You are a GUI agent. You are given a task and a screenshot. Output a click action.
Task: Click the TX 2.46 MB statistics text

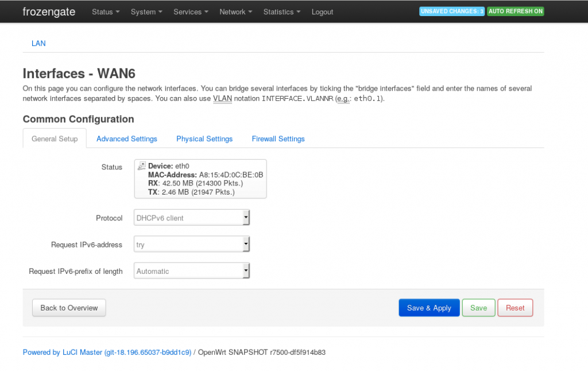click(191, 192)
